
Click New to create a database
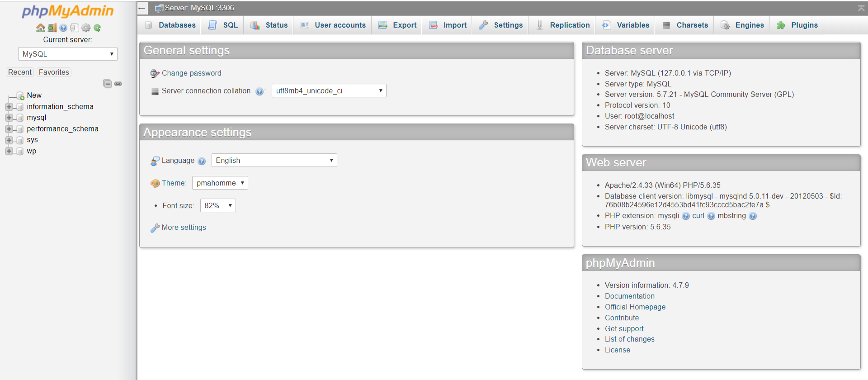point(34,95)
